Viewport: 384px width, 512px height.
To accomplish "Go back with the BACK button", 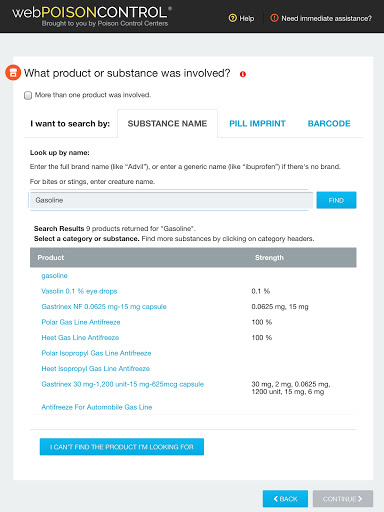I will click(285, 499).
